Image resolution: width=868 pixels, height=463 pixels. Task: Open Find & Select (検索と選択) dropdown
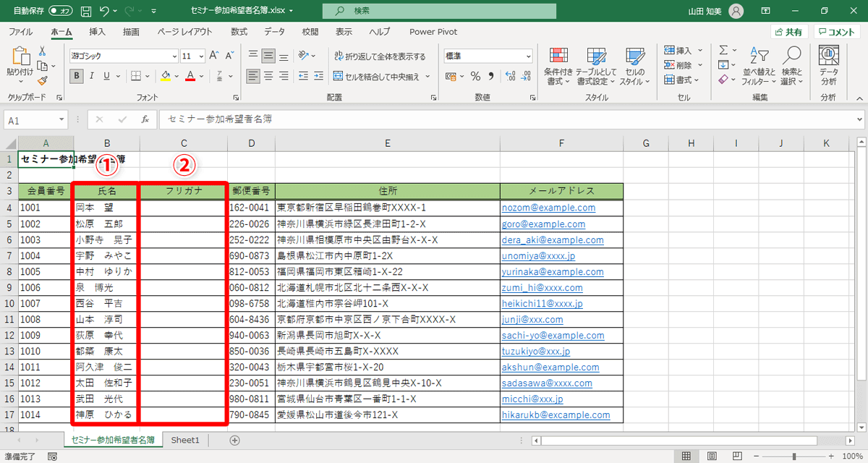792,67
